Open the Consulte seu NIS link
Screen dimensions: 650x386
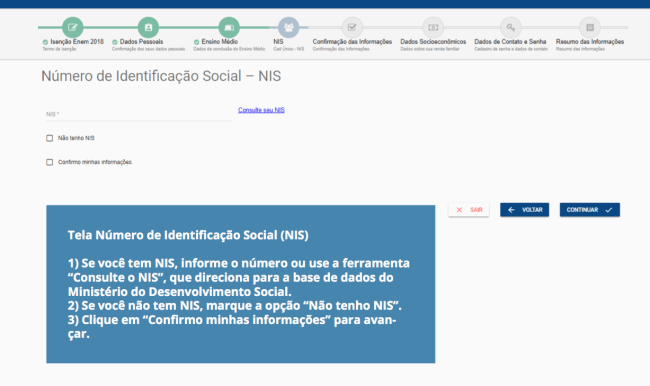[x=261, y=110]
